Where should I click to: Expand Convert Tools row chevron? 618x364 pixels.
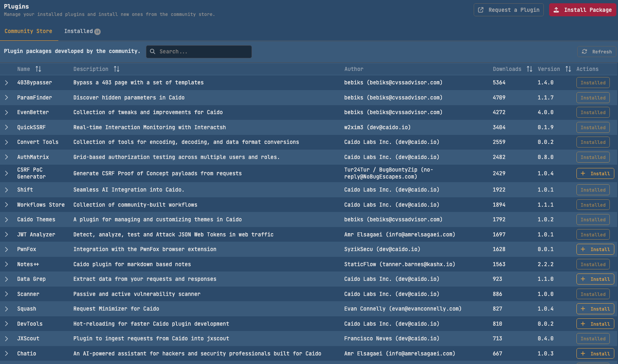(x=7, y=142)
